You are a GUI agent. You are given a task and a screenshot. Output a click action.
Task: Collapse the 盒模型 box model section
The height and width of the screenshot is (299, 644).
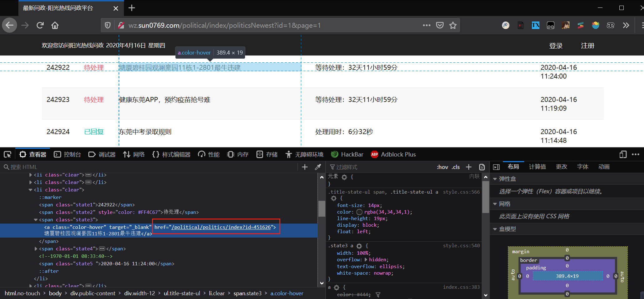[x=495, y=229]
